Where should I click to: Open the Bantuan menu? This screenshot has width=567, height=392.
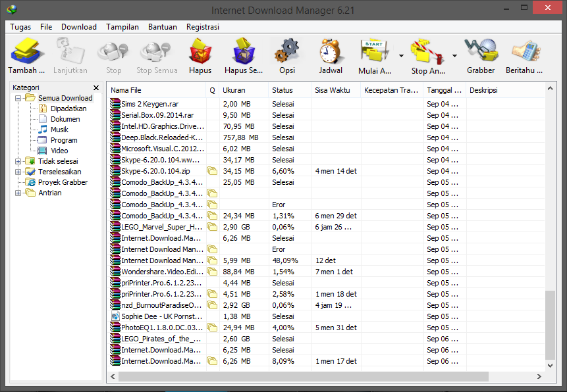click(x=163, y=27)
